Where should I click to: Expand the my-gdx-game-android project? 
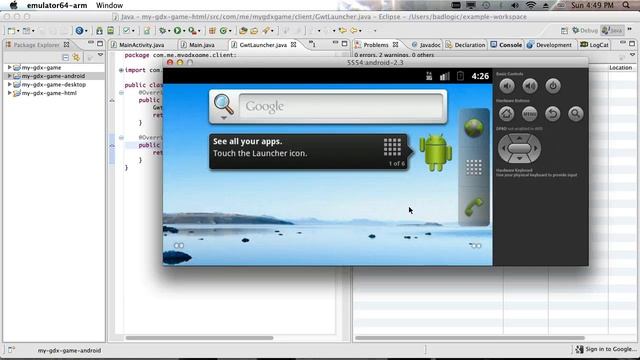9,76
